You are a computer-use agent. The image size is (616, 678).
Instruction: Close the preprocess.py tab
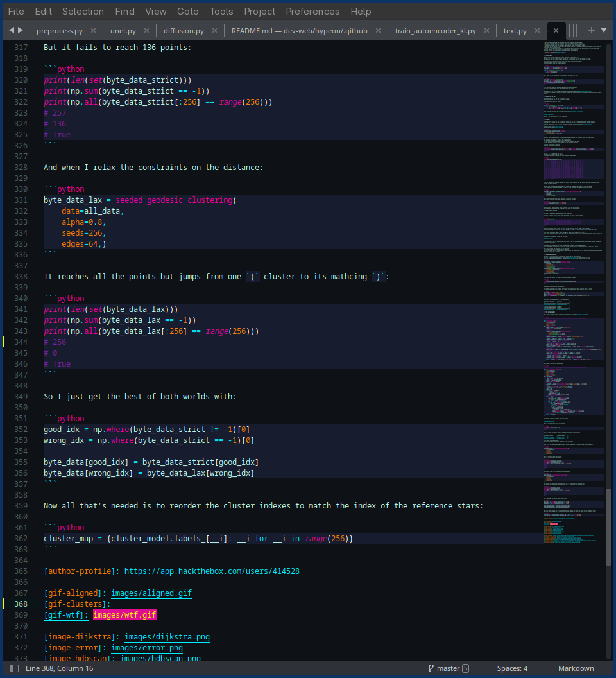point(94,30)
